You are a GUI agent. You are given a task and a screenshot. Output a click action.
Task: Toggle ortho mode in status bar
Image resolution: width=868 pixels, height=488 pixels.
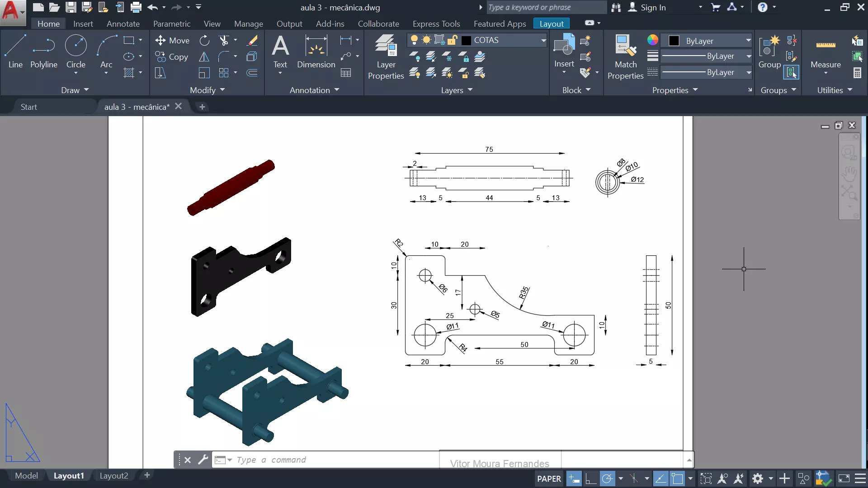point(590,479)
